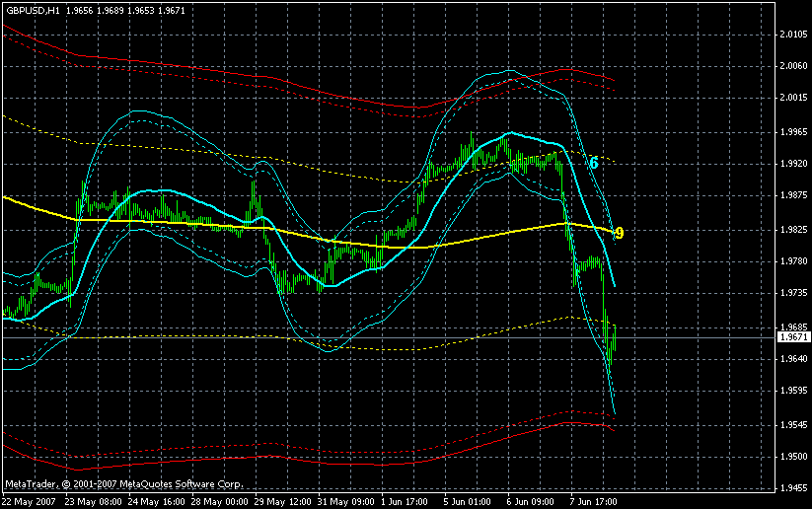Click the yellow number 9 chart label
Screen dimensions: 812x509
coord(620,233)
